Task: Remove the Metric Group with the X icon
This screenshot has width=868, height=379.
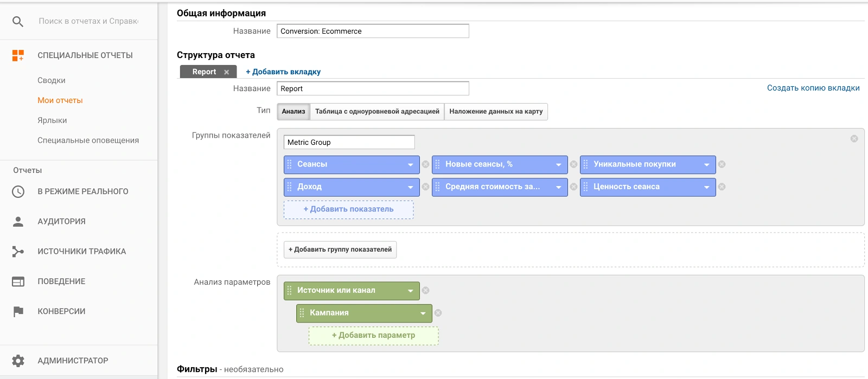Action: [x=854, y=139]
